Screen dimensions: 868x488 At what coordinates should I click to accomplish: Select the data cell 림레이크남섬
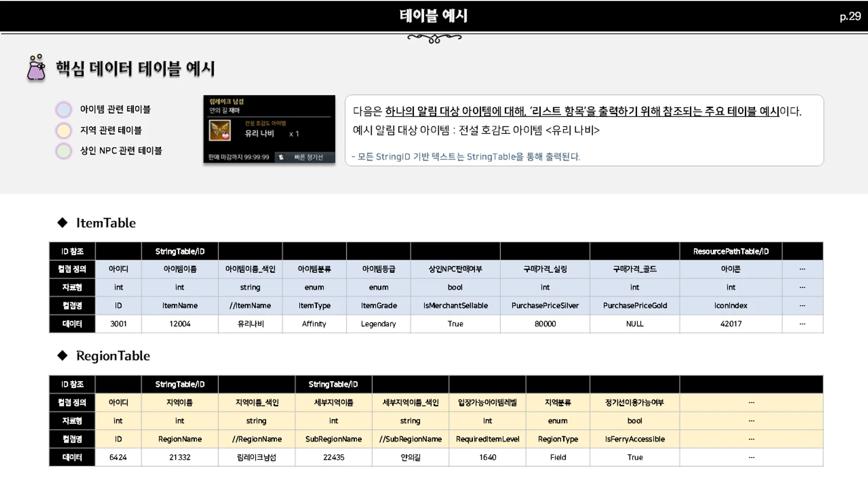tap(257, 457)
